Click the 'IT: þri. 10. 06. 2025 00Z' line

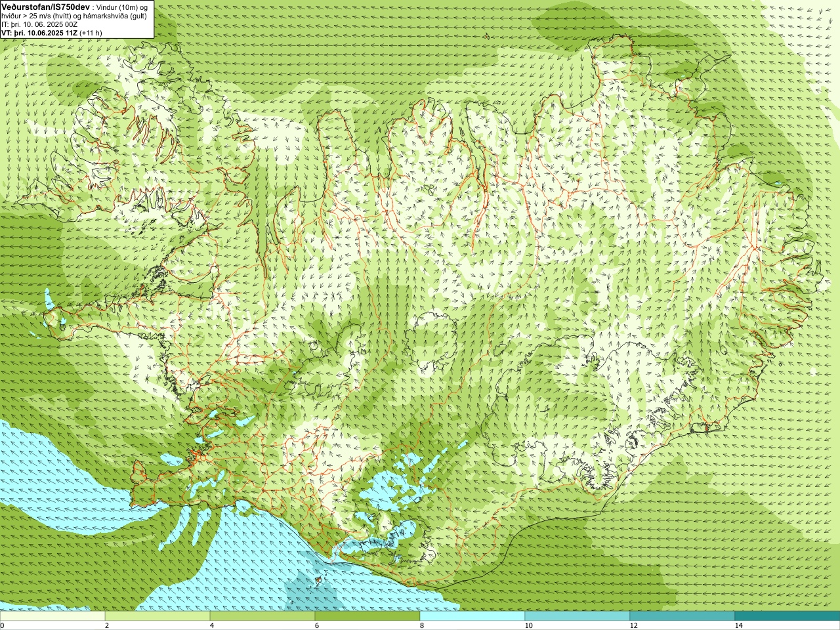click(39, 24)
